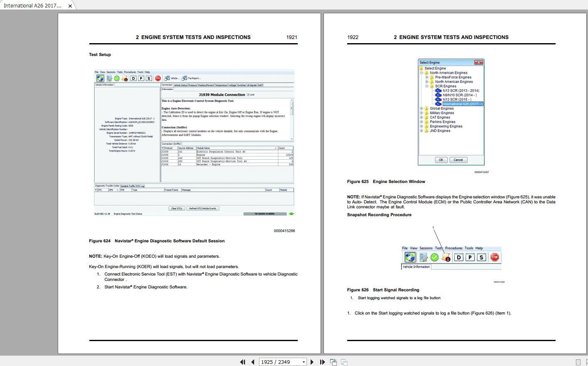Click the highlighted International A26 (2017 - ) row
The width and height of the screenshot is (588, 366).
coord(463,104)
